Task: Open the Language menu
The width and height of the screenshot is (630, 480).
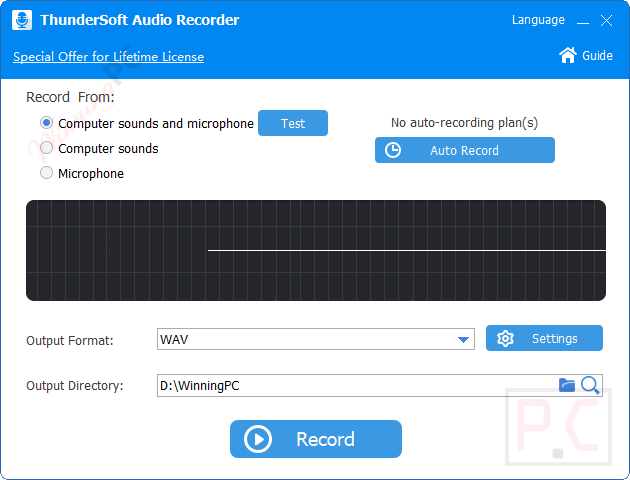Action: [x=538, y=20]
